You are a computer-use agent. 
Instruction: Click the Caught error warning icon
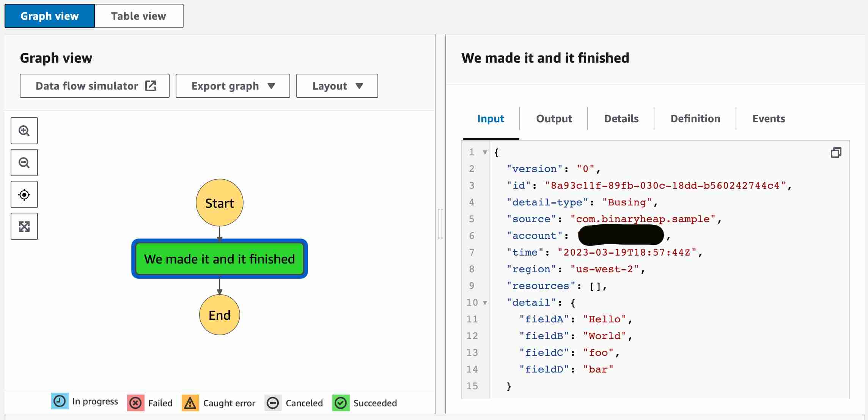click(190, 403)
